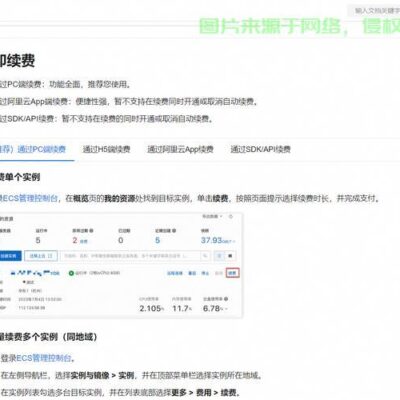The height and width of the screenshot is (400, 400).
Task: Open the 导出数据 dropdown in console image
Action: [x=212, y=217]
